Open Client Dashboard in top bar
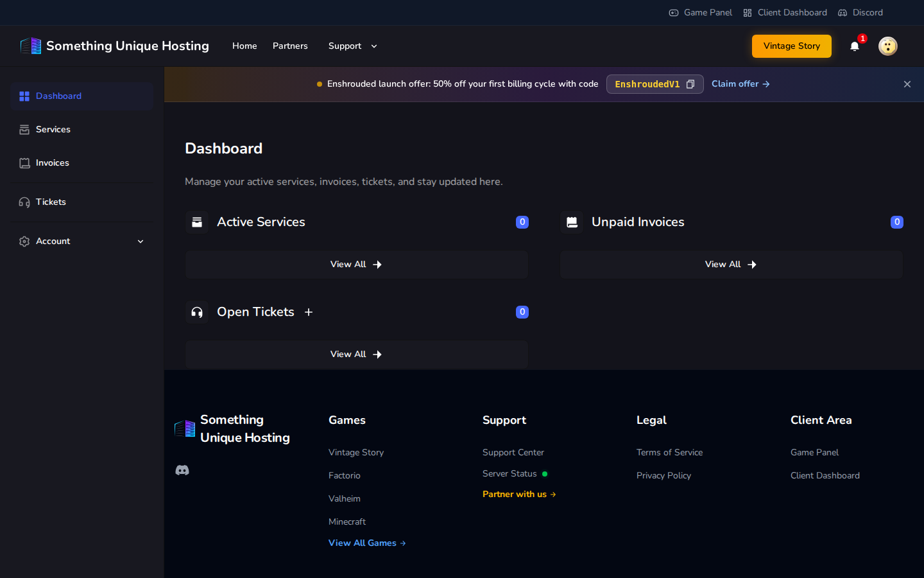This screenshot has width=924, height=578. click(x=785, y=13)
